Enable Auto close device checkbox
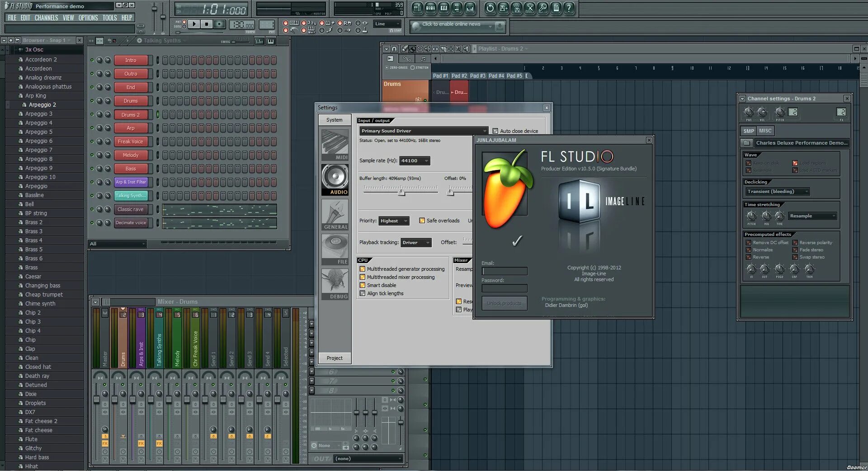Viewport: 868px width, 471px height. [x=495, y=131]
